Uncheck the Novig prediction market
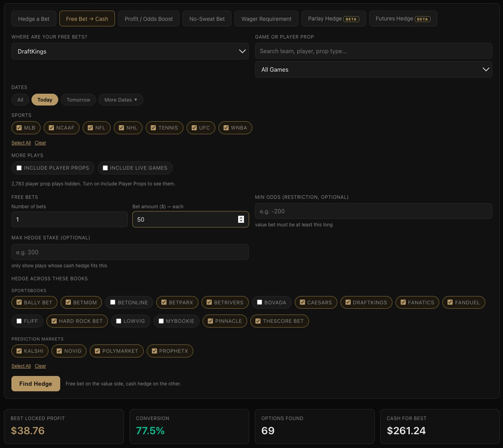Screen dimensions: 503x448 (x=59, y=351)
